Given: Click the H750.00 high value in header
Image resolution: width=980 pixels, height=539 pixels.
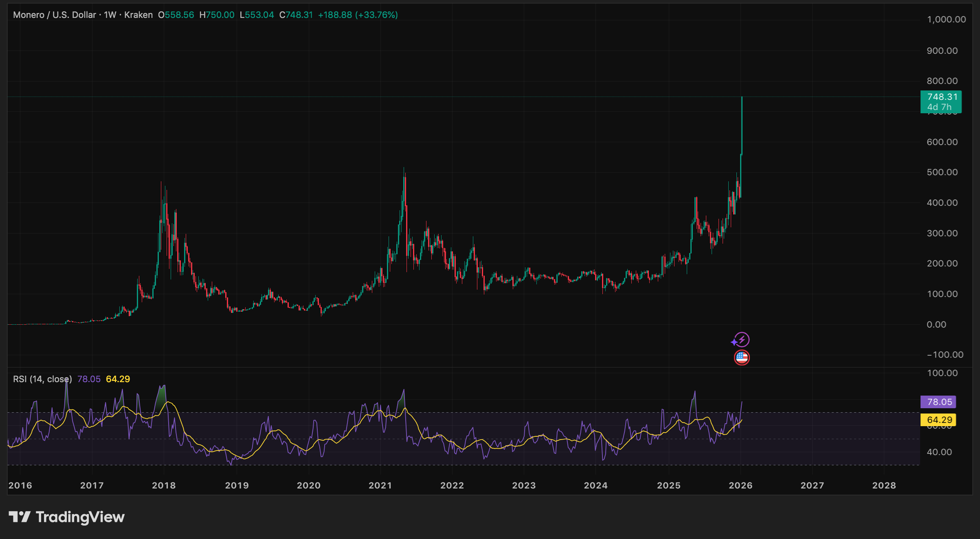Looking at the screenshot, I should point(217,15).
